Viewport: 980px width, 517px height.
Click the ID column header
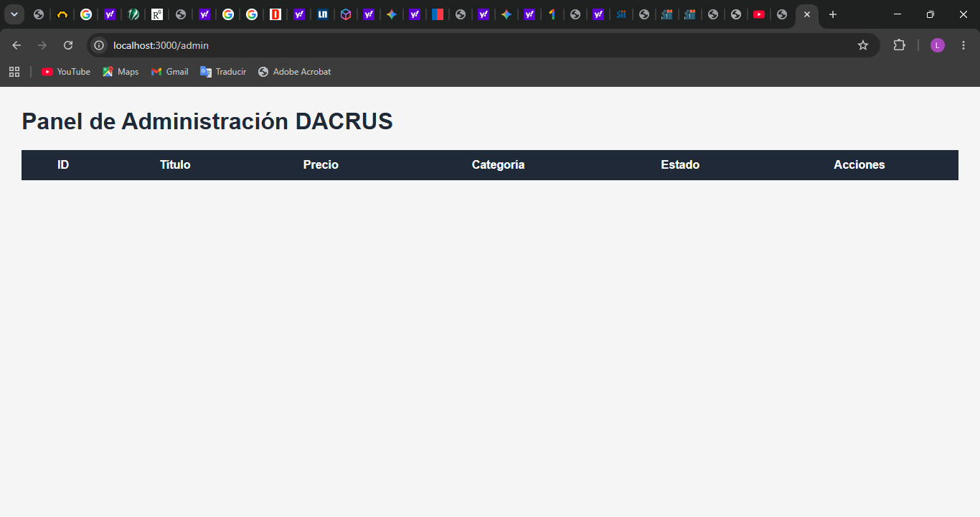point(63,165)
